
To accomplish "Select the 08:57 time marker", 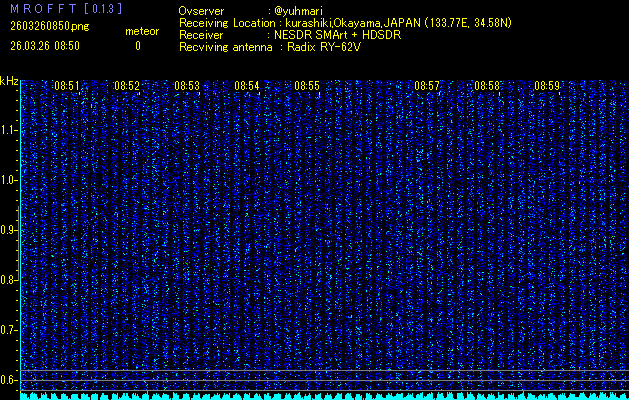I will 427,87.
